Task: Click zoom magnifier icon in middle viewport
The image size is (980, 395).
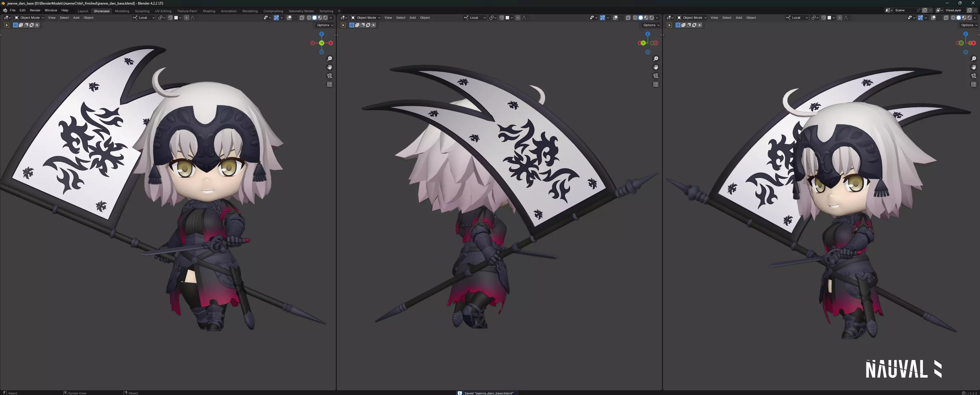Action: tap(656, 59)
